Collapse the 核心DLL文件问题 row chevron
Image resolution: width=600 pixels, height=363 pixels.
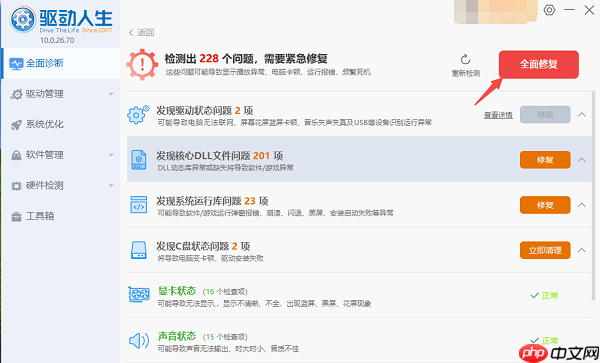click(x=582, y=160)
